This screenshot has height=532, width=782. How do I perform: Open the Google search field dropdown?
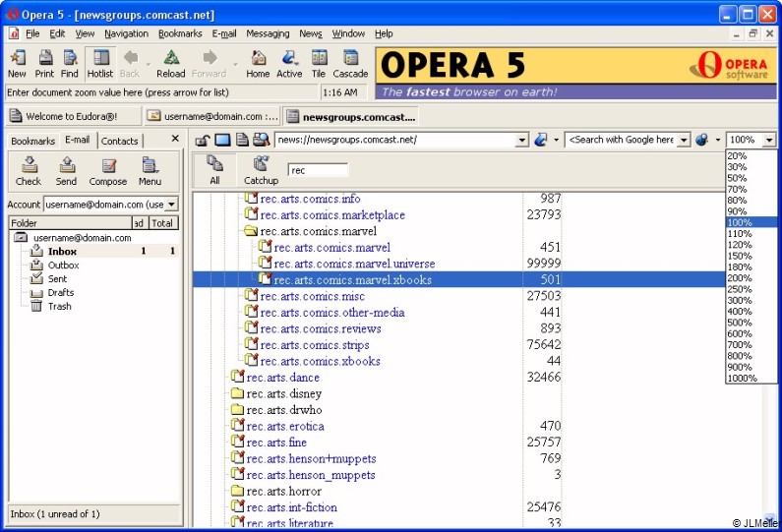[x=685, y=140]
